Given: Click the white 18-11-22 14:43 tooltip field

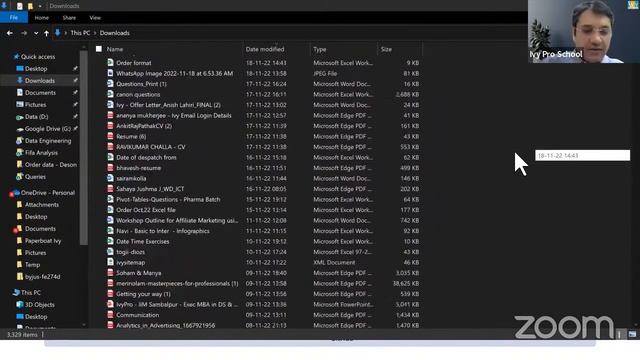Looking at the screenshot, I should tap(582, 156).
